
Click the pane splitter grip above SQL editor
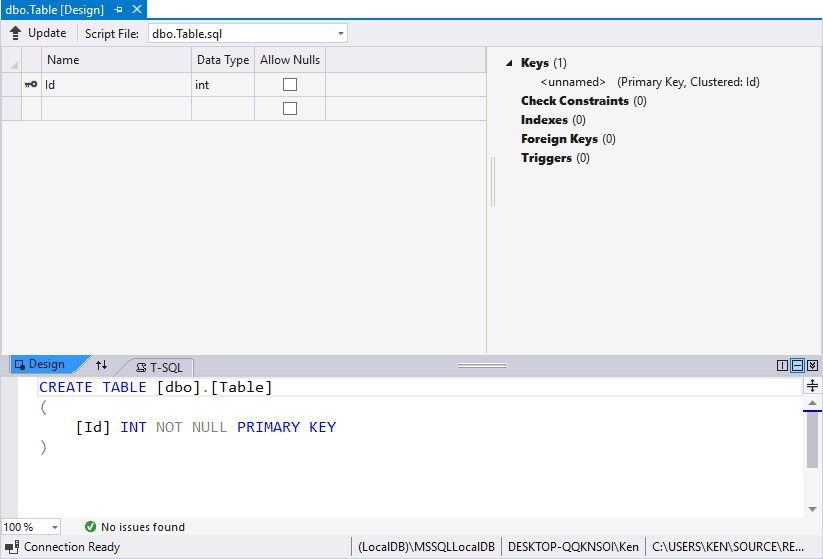(x=482, y=365)
